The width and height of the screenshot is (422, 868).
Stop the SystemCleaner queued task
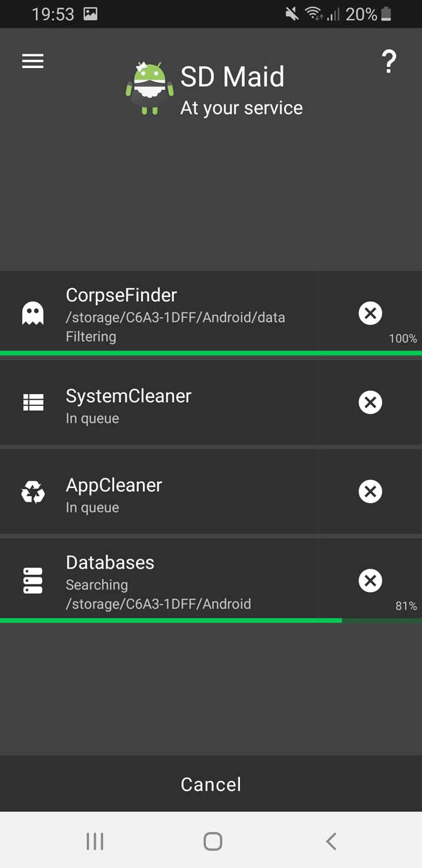pyautogui.click(x=370, y=402)
